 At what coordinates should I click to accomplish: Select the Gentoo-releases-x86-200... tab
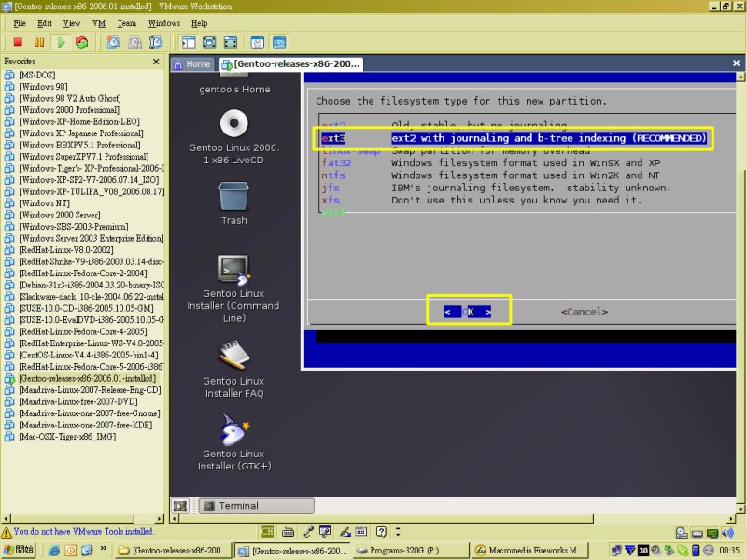(x=291, y=63)
